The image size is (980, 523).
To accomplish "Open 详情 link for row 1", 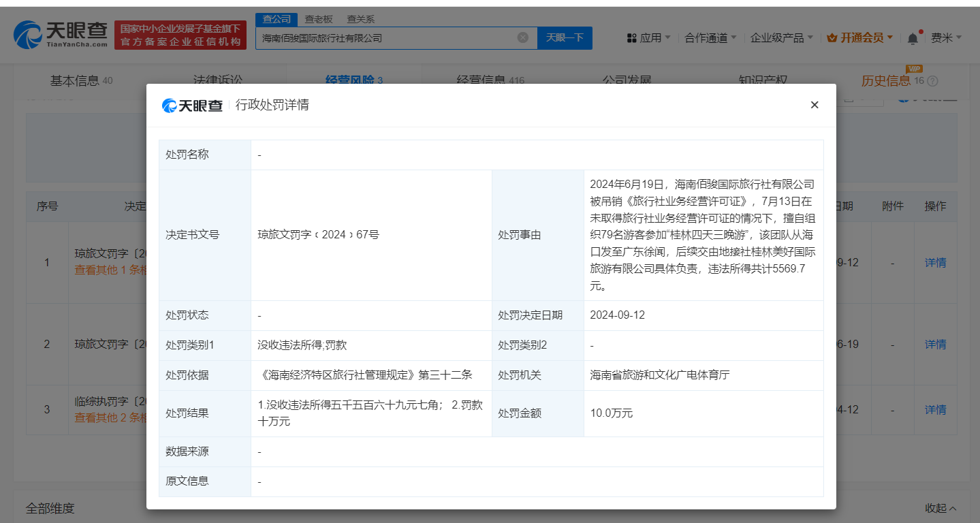I will (935, 262).
